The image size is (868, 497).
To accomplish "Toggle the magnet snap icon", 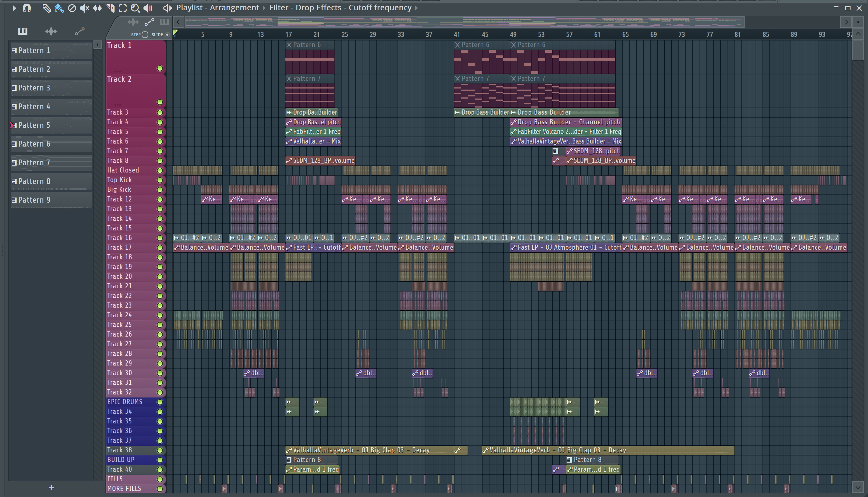I will (x=27, y=8).
